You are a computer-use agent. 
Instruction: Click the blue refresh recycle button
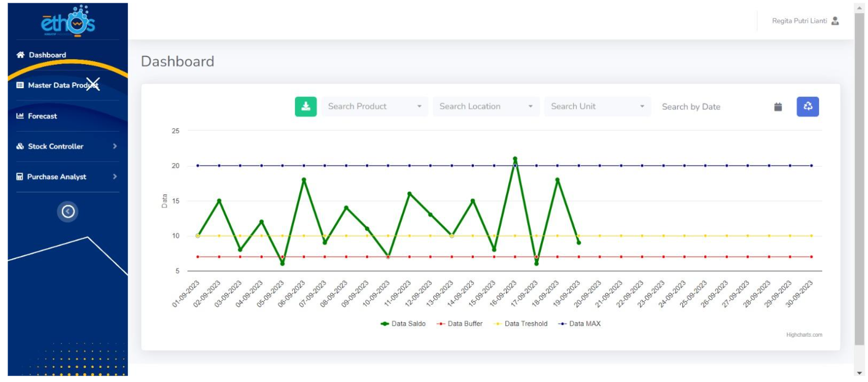pyautogui.click(x=808, y=107)
